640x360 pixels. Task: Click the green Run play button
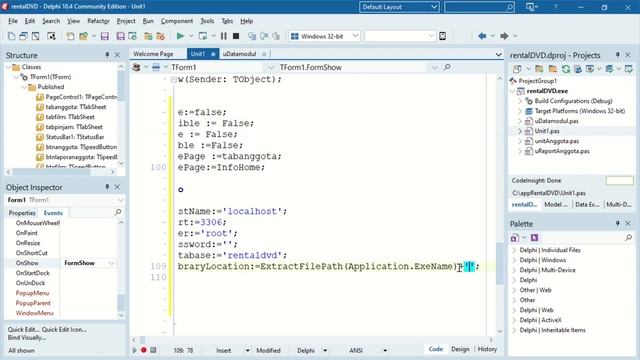[x=180, y=36]
